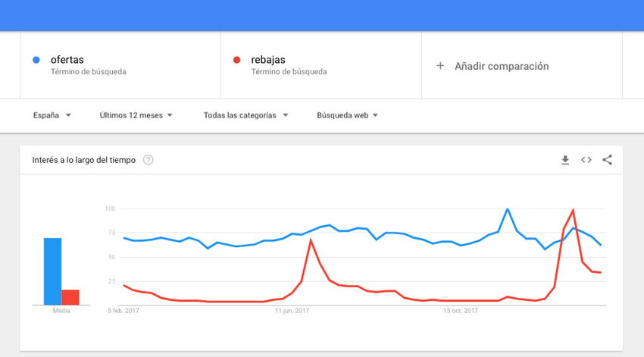Click the blue dot beside ofertas
Viewport: 644px width, 357px height.
(36, 60)
